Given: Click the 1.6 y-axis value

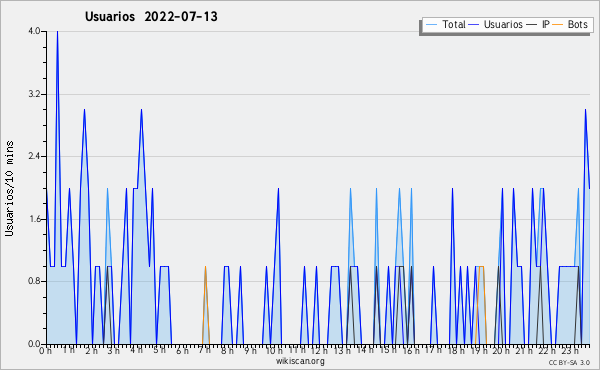Looking at the screenshot, I should point(34,219).
